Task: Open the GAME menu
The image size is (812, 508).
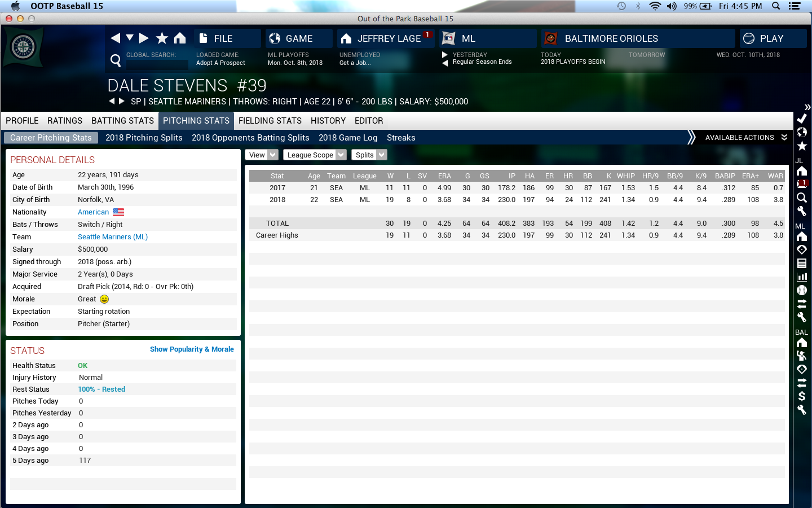Action: click(x=299, y=38)
